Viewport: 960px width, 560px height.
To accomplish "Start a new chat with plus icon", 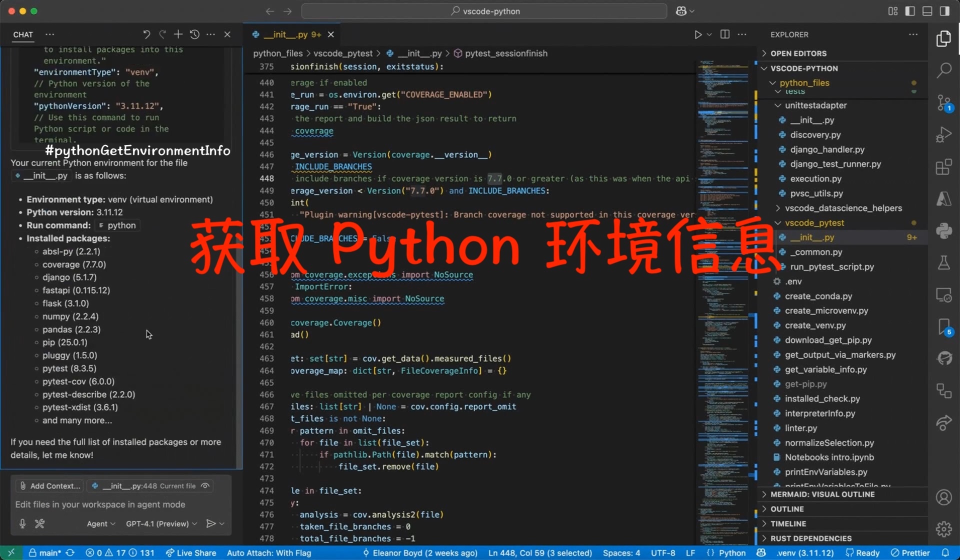I will [x=178, y=34].
